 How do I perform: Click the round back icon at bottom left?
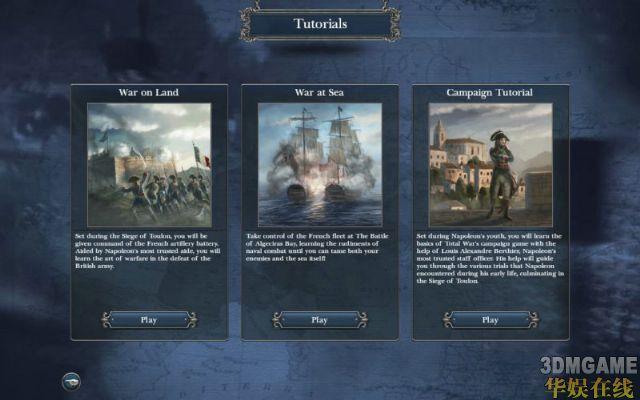click(x=71, y=382)
